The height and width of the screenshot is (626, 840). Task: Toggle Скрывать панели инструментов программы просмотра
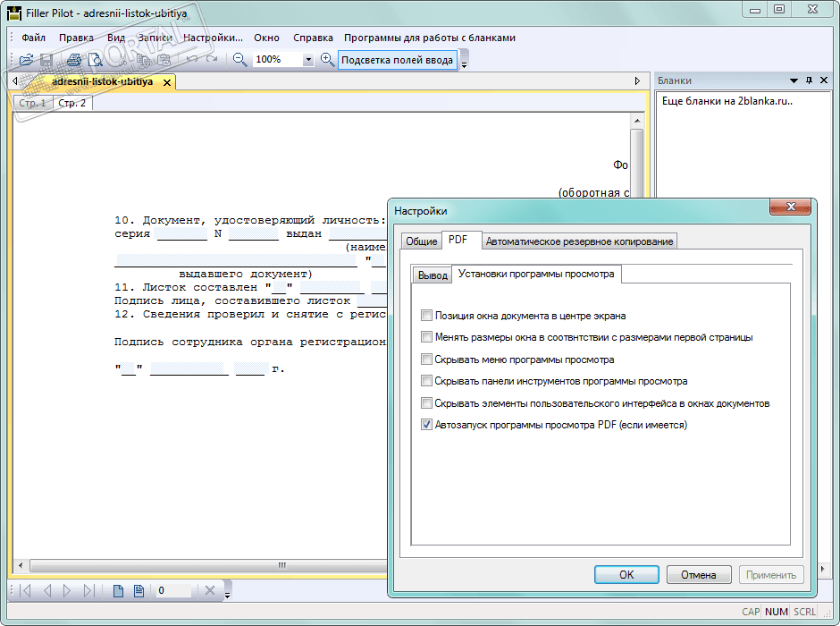426,381
